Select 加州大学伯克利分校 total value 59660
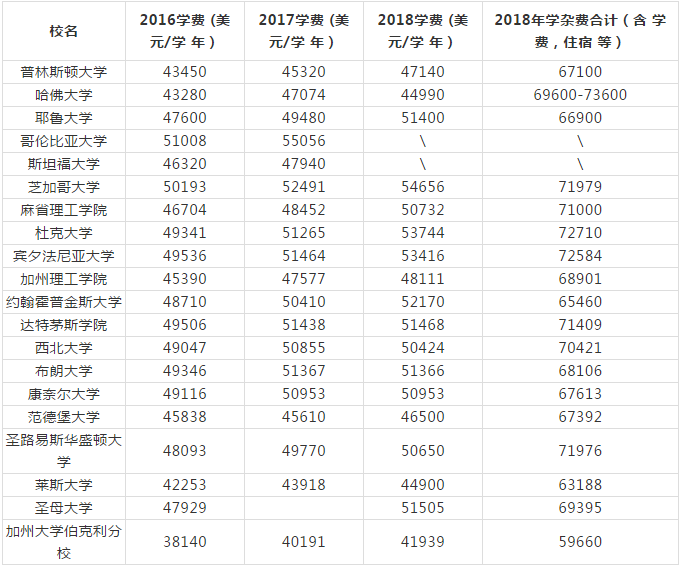 pyautogui.click(x=580, y=542)
